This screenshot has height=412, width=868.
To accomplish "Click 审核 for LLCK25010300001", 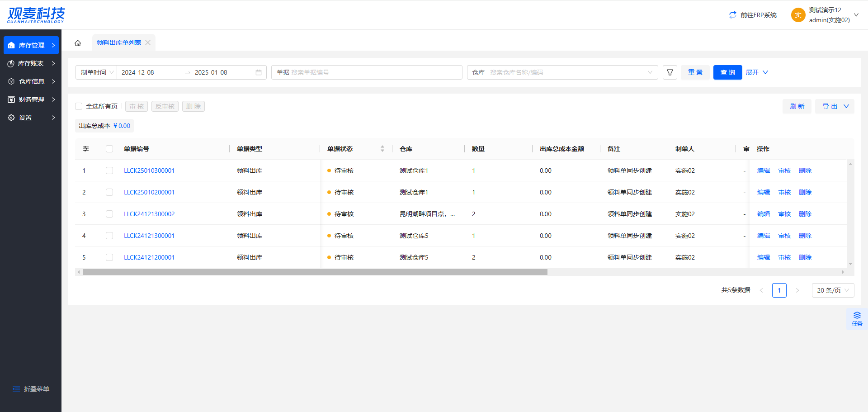I will [784, 170].
